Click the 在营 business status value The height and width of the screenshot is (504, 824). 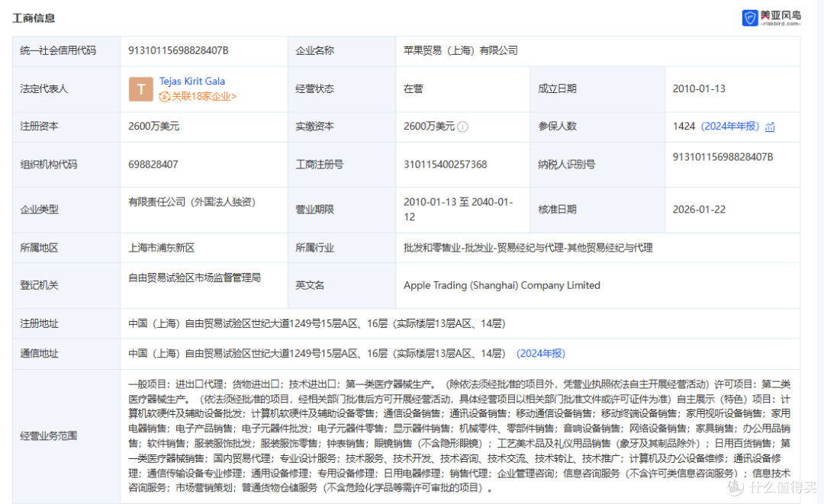pyautogui.click(x=413, y=88)
